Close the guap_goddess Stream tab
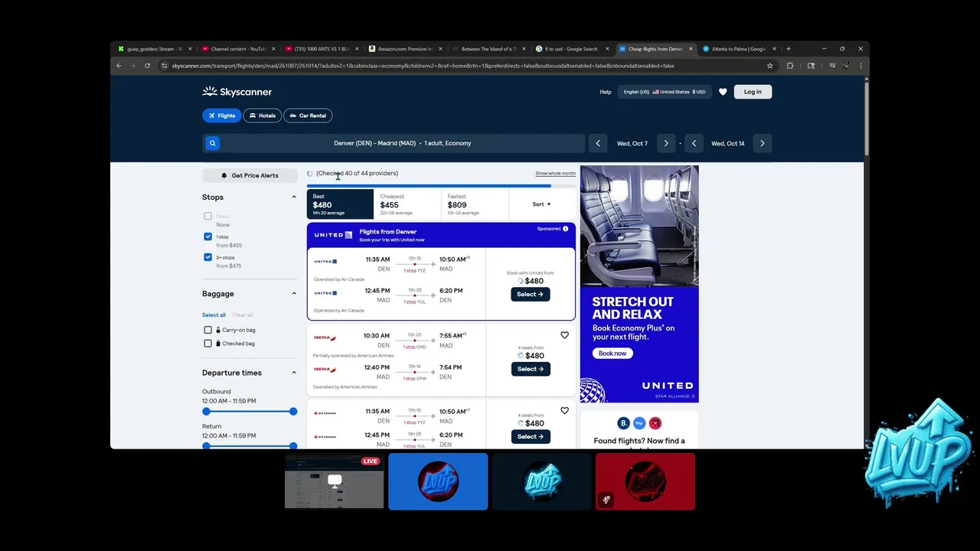 pos(190,49)
